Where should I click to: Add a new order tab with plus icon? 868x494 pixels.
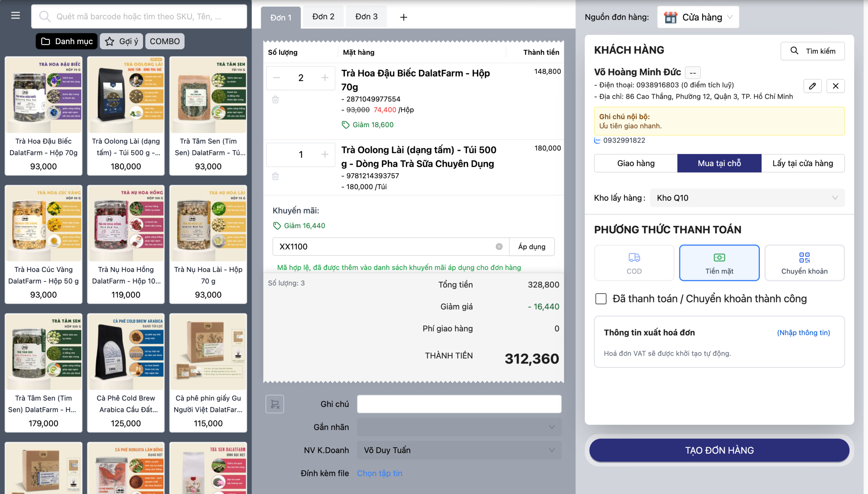coord(403,17)
